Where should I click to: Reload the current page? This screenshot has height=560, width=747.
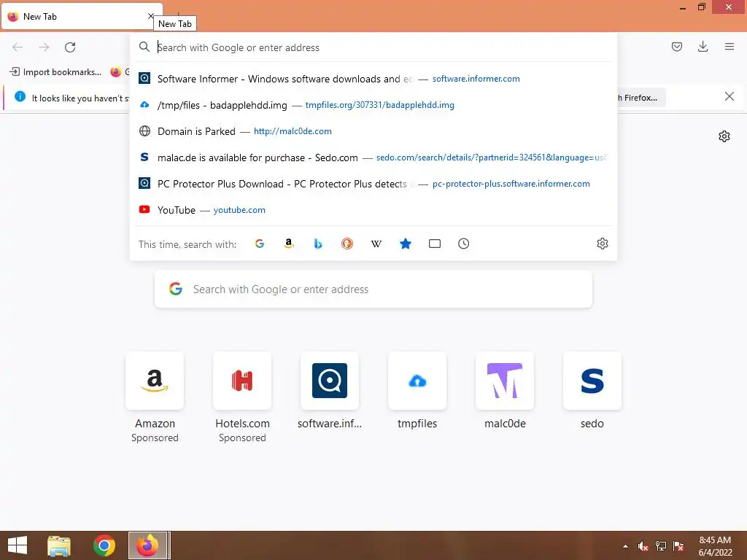70,47
